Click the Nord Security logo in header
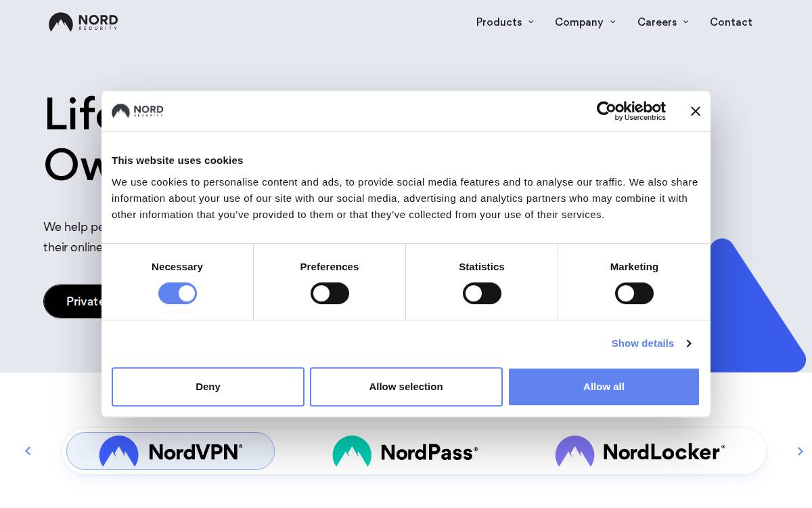This screenshot has width=812, height=508. (83, 22)
